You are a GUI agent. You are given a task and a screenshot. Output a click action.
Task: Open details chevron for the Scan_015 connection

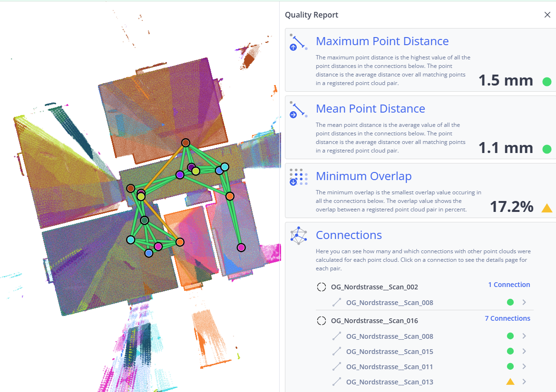(x=524, y=352)
